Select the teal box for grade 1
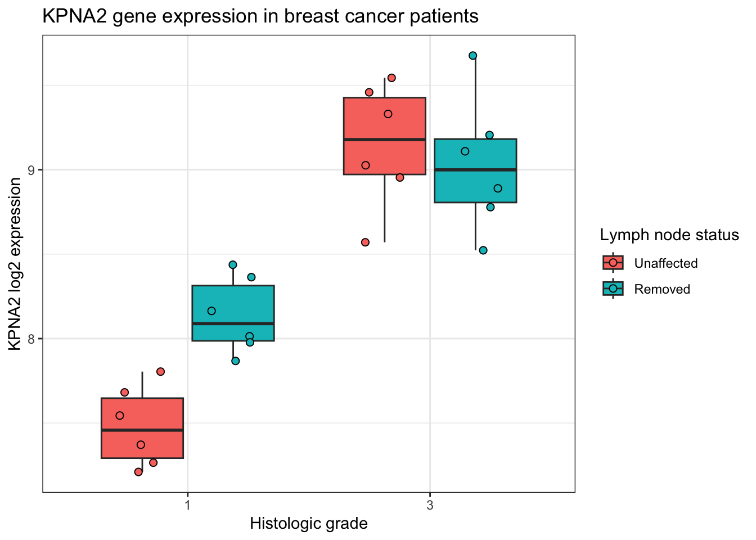This screenshot has height=540, width=756. pos(233,304)
